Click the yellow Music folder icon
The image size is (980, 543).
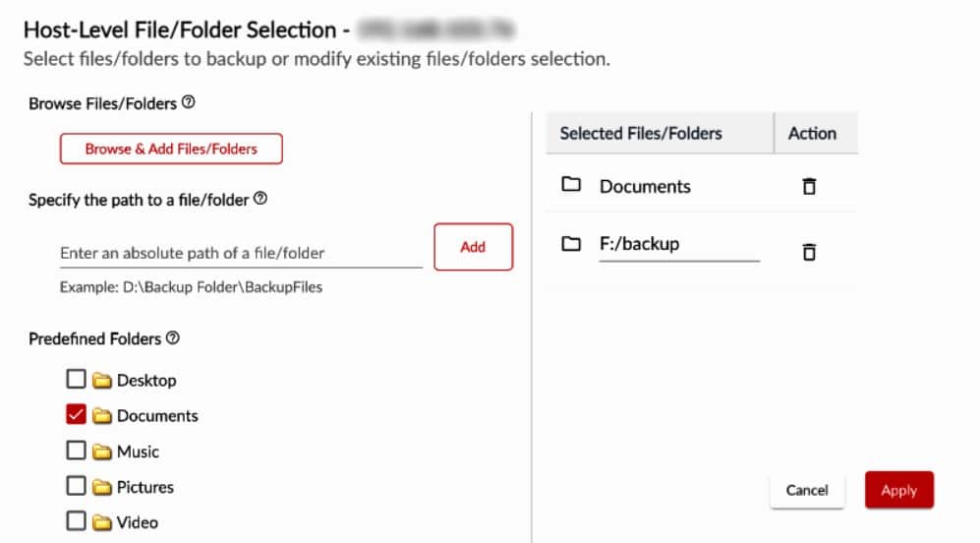[102, 452]
